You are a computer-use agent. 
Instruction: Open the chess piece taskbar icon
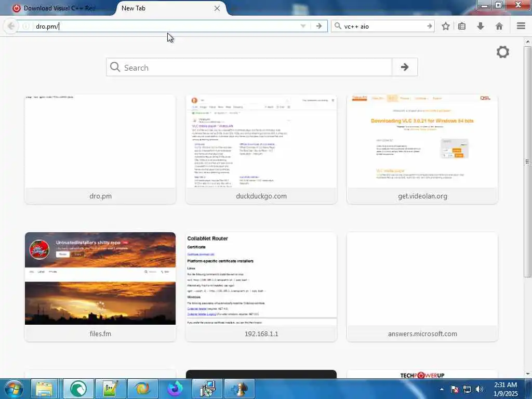point(240,389)
